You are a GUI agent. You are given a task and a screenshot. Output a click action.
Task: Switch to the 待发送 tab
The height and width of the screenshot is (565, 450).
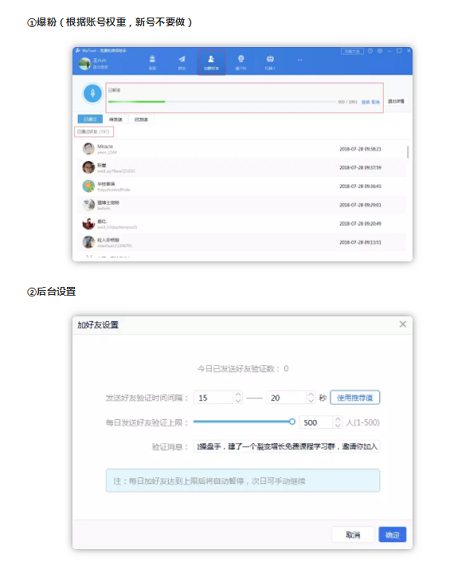click(116, 119)
